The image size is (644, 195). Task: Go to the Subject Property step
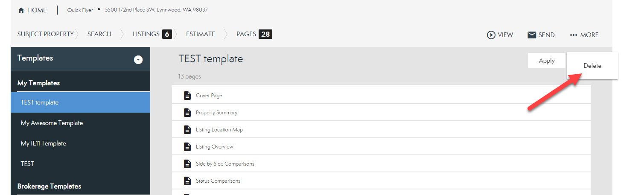45,34
